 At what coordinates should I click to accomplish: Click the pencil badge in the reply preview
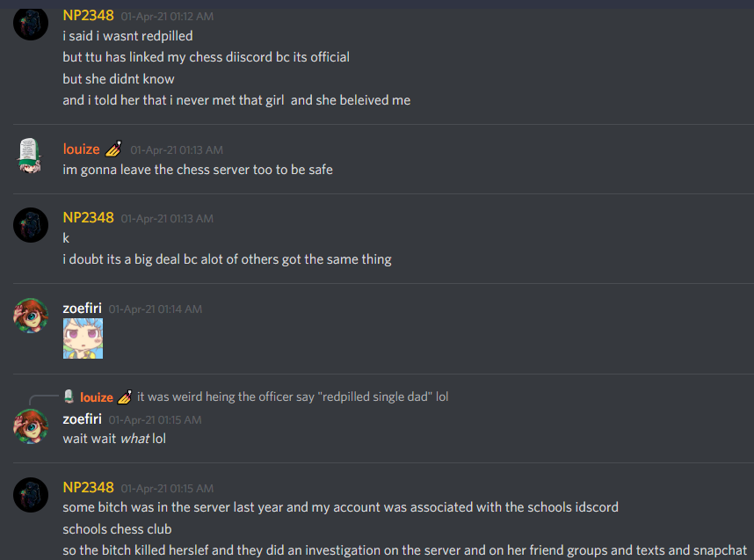[125, 396]
